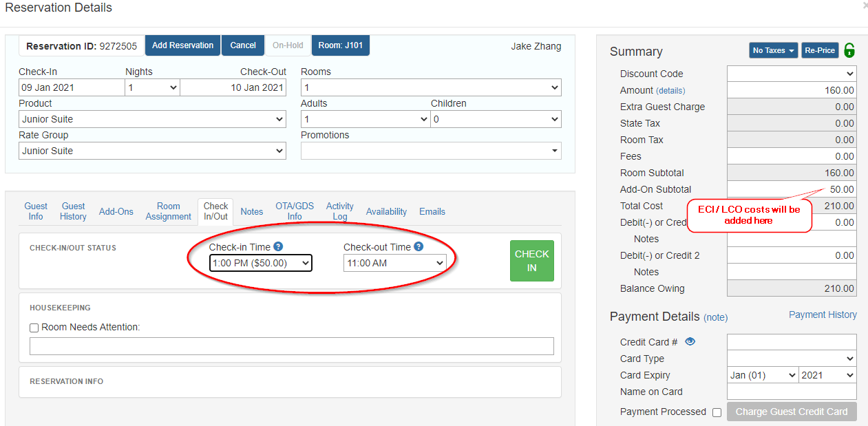Click the green unlock padlock icon

pyautogui.click(x=849, y=50)
